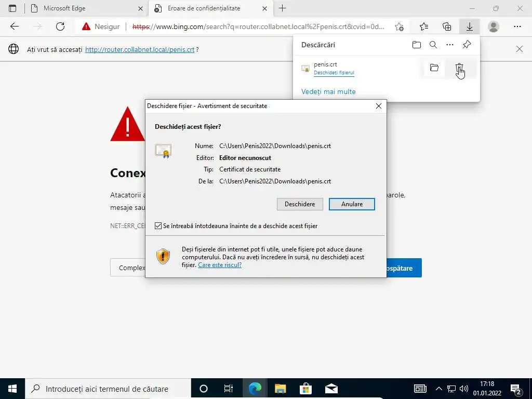
Task: Follow the router.collabnet.local/penis.crt link
Action: click(x=140, y=49)
